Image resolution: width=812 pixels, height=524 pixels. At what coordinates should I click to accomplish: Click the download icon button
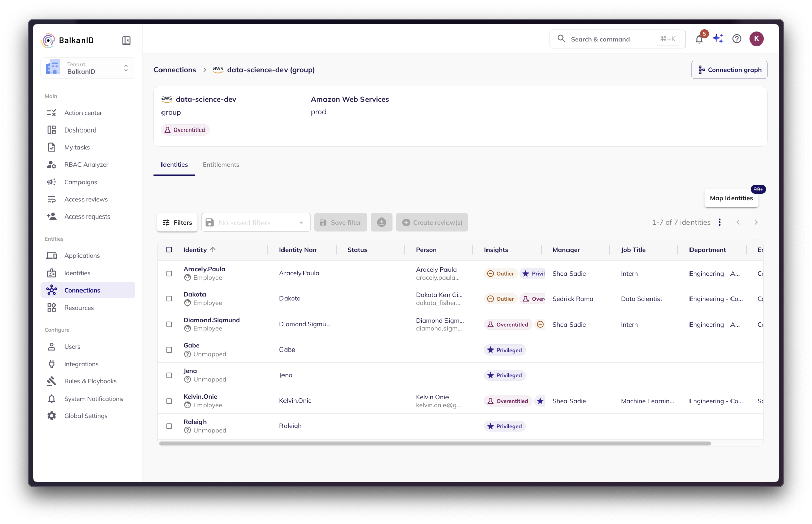point(381,223)
